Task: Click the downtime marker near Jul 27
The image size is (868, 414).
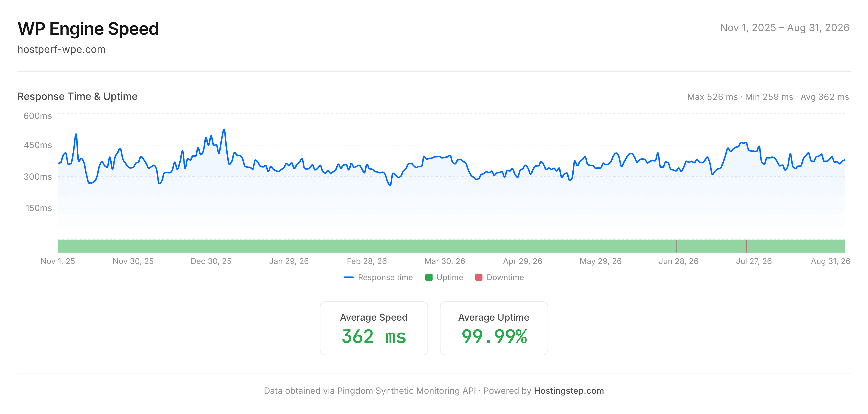Action: pyautogui.click(x=746, y=246)
